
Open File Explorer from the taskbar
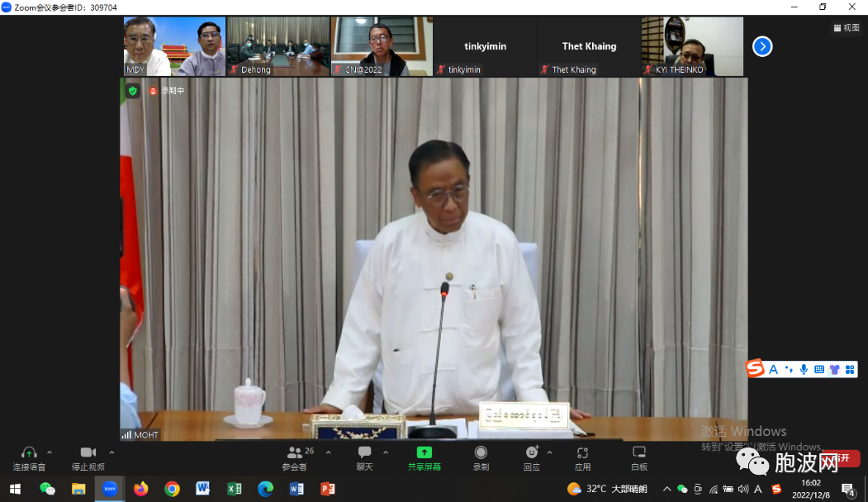coord(78,490)
